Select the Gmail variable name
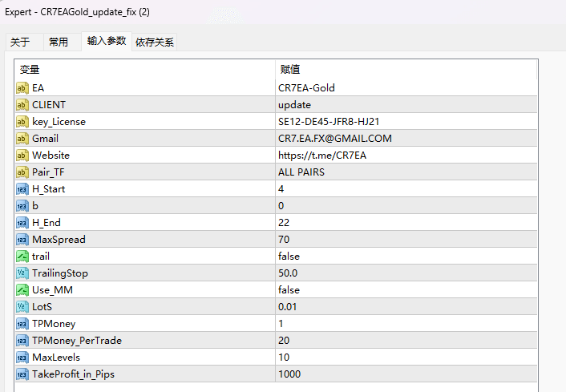 click(45, 139)
